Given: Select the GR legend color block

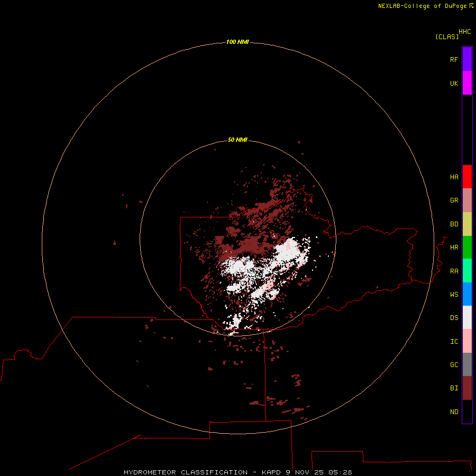Looking at the screenshot, I should point(467,200).
